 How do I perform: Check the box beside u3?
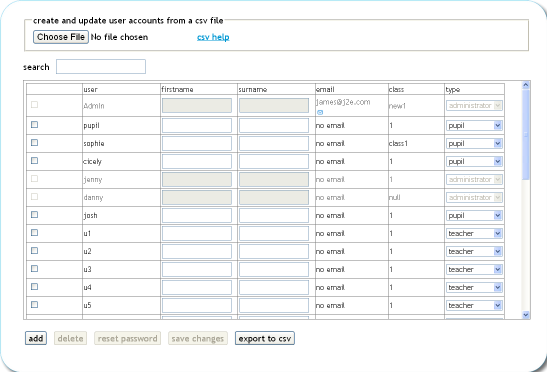[34, 269]
